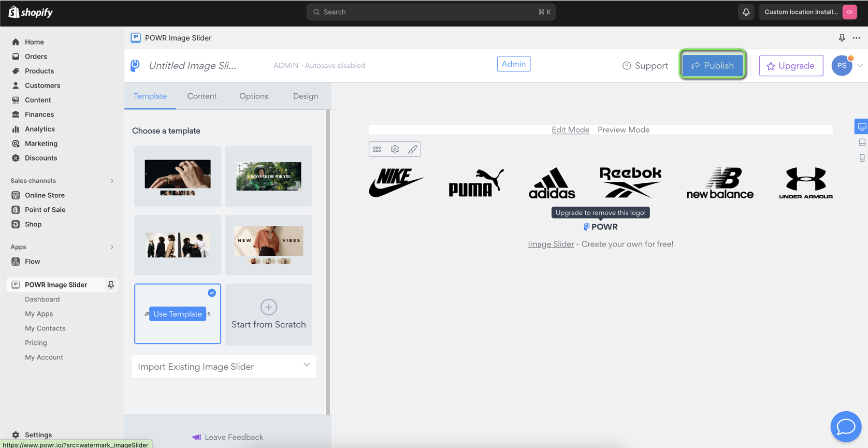The width and height of the screenshot is (868, 448).
Task: Select the New Vibes template
Action: tap(269, 245)
